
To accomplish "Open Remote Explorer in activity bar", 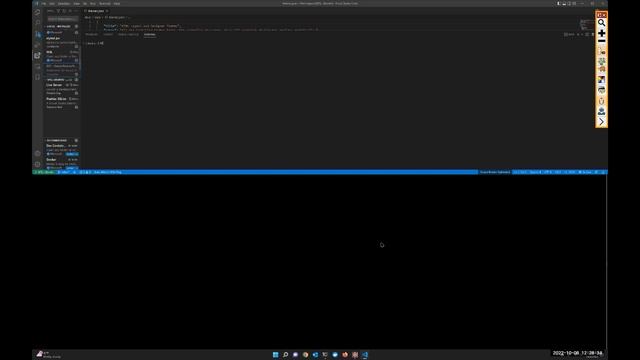I will coord(38,66).
